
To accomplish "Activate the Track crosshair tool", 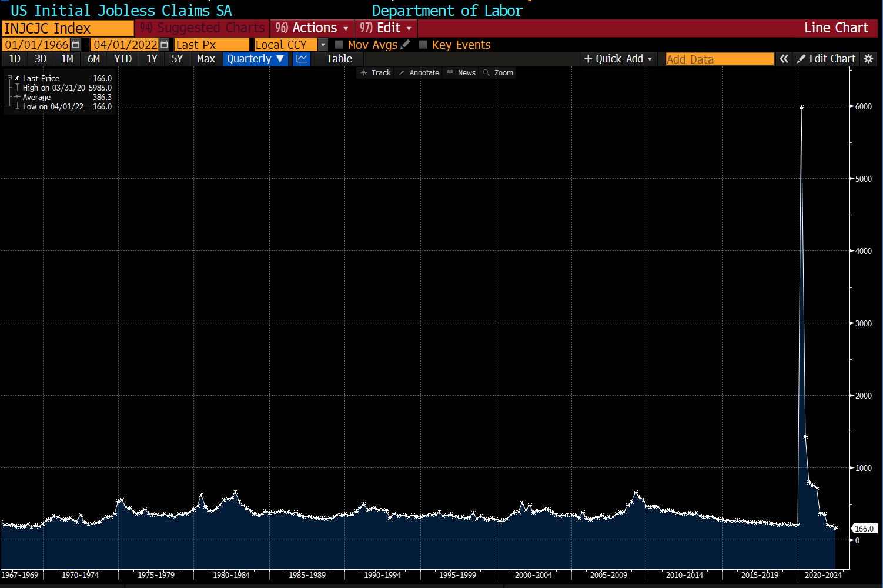I will (376, 73).
